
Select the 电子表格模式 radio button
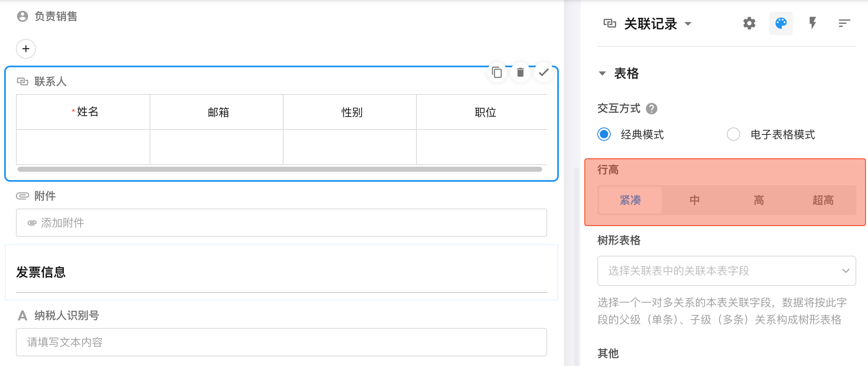coord(733,135)
